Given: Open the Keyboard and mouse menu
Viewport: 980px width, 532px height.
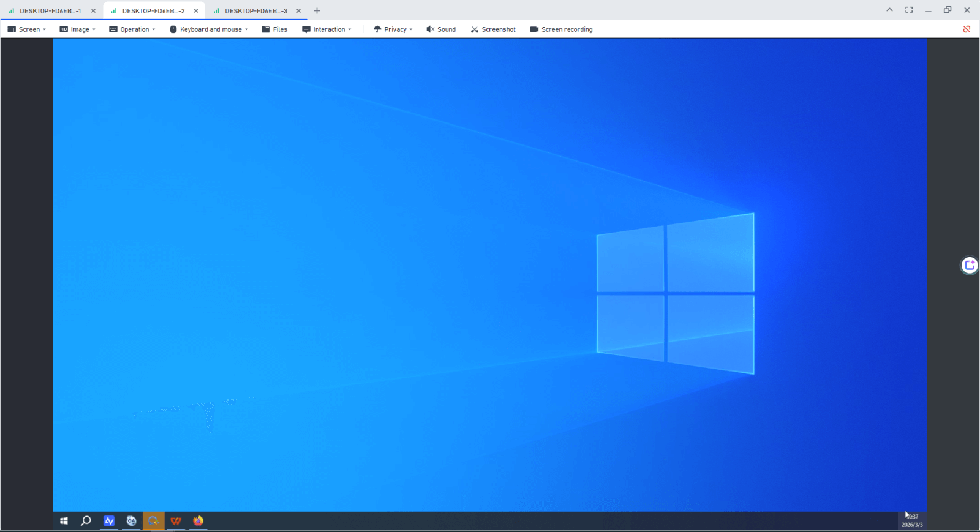Looking at the screenshot, I should point(209,29).
